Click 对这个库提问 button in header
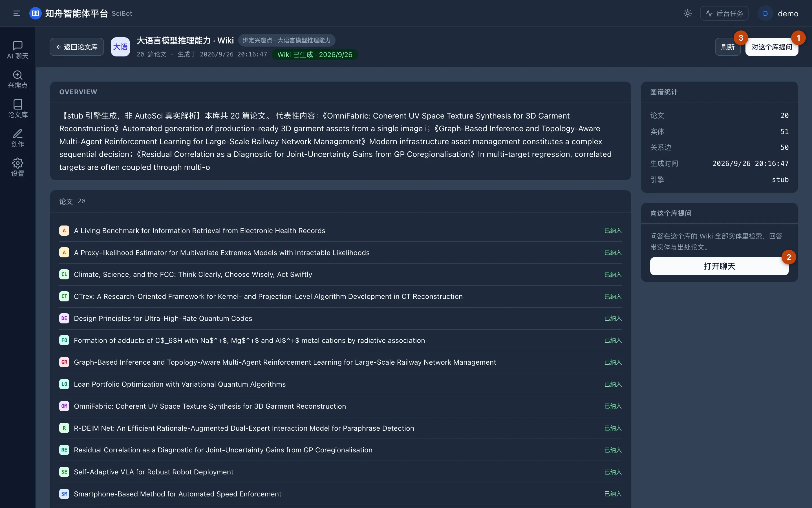812x508 pixels. click(x=772, y=47)
